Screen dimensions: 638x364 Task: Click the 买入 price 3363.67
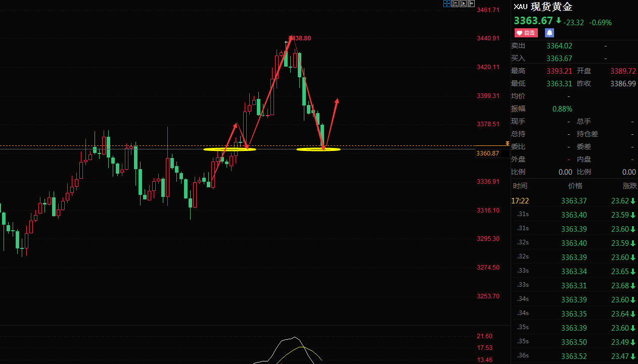559,59
